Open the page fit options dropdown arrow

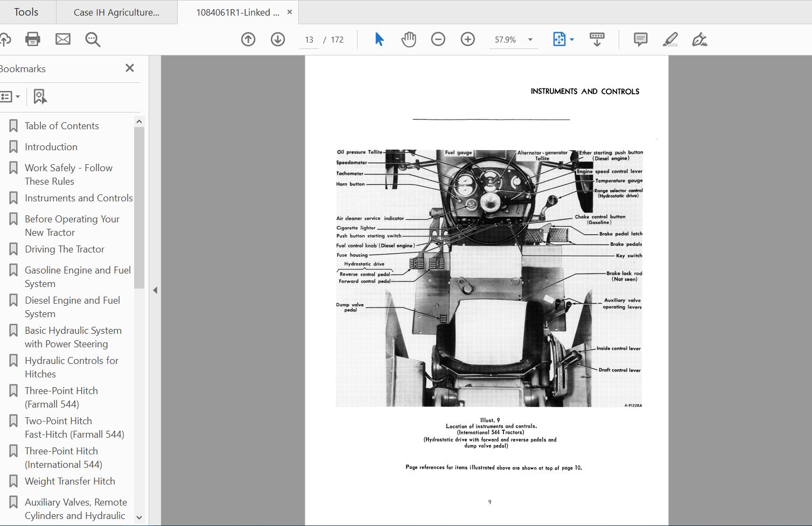pos(572,39)
